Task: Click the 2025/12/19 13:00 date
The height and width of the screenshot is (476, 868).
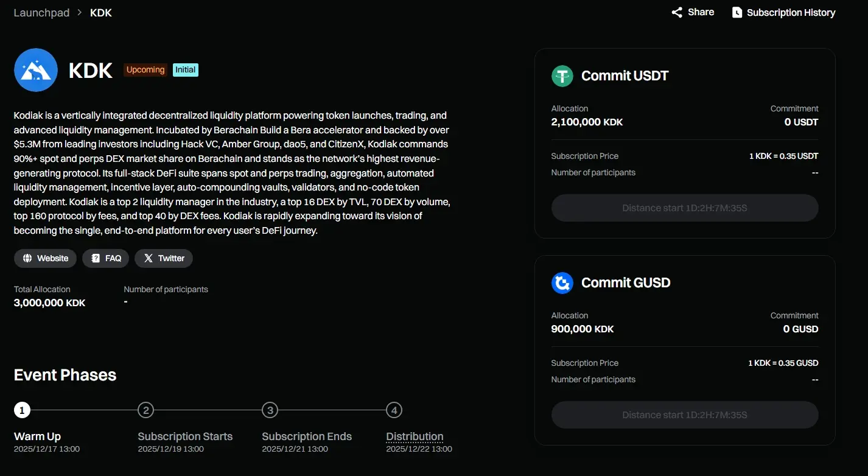Action: pyautogui.click(x=170, y=449)
